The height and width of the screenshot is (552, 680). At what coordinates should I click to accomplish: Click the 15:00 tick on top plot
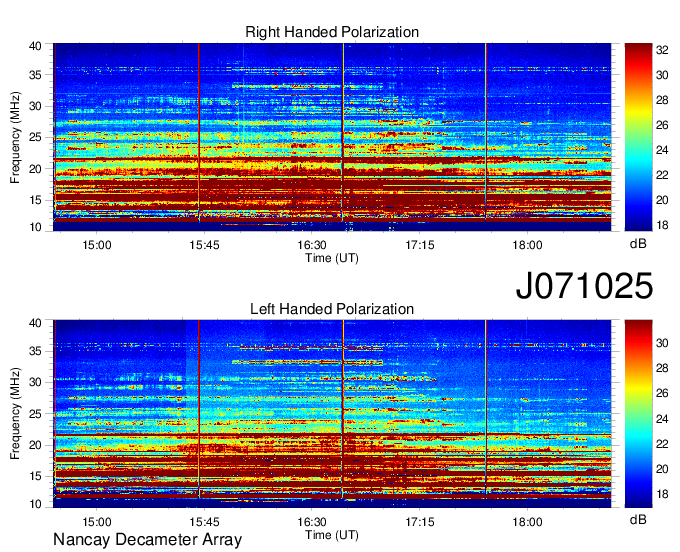[97, 245]
